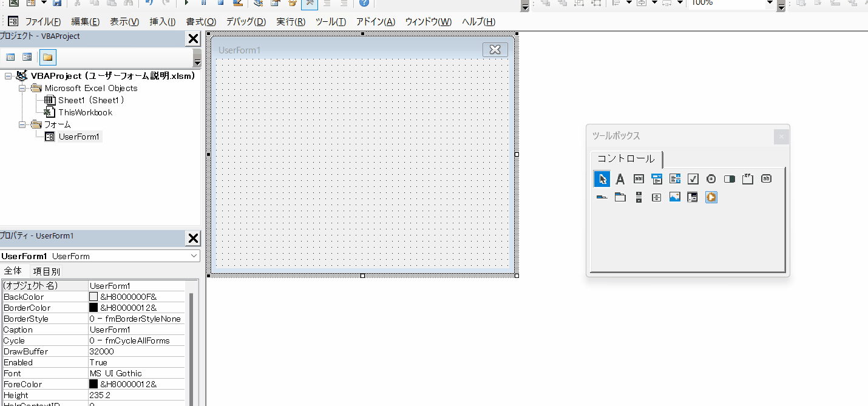The height and width of the screenshot is (406, 868).
Task: Open the zoom percentage dropdown arrow
Action: point(770,3)
